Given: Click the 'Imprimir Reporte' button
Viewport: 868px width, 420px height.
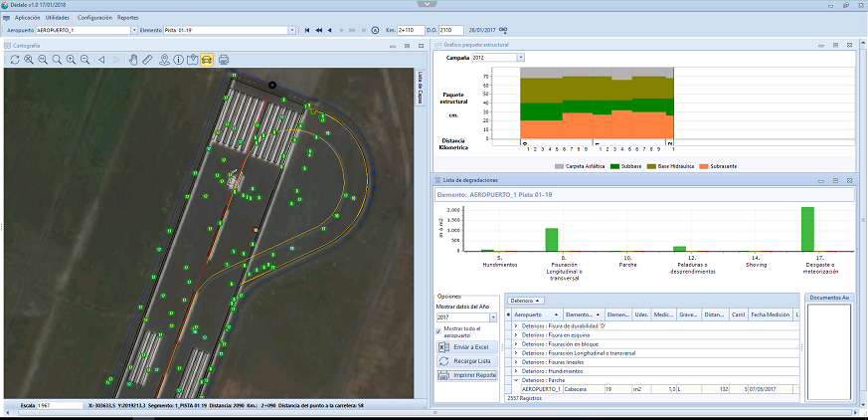Looking at the screenshot, I should tap(467, 375).
